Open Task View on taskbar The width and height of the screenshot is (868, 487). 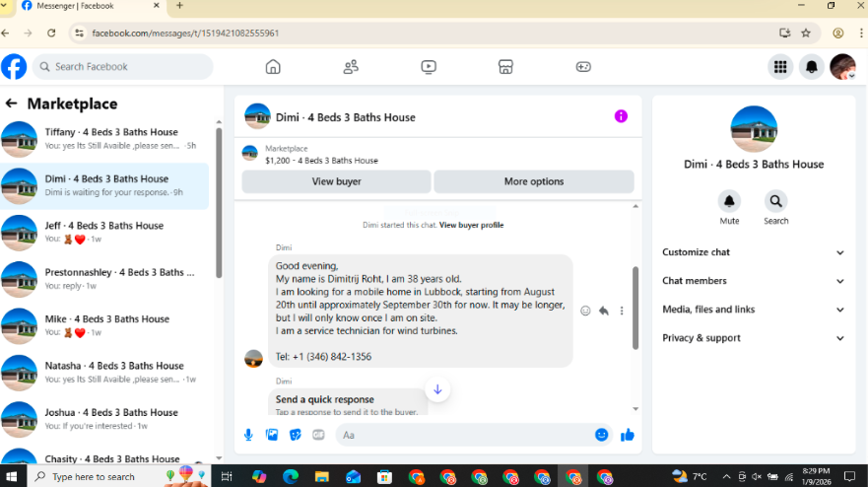[x=227, y=476]
